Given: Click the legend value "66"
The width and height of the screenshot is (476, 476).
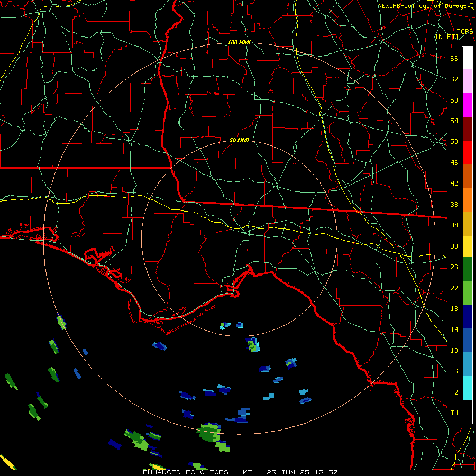Looking at the screenshot, I should (454, 58).
